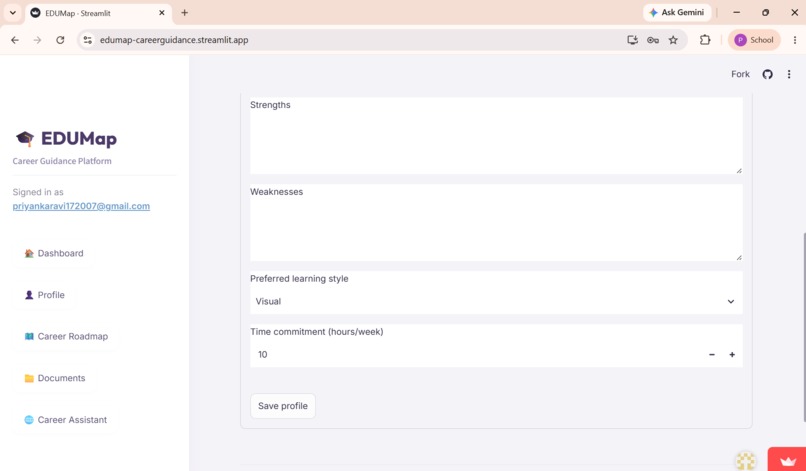The width and height of the screenshot is (806, 471).
Task: Select the EDUMap - Streamlit browser tab
Action: (x=98, y=13)
